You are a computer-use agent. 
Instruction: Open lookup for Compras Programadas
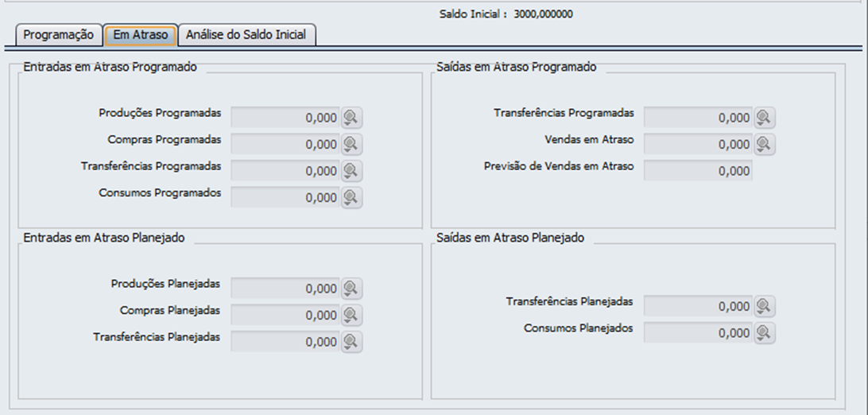tap(351, 145)
